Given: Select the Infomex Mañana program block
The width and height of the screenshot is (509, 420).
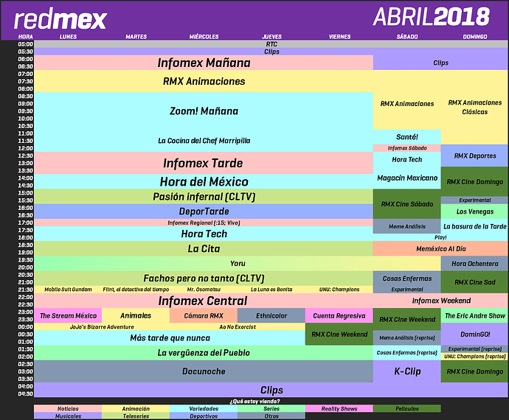Looking at the screenshot, I should pyautogui.click(x=204, y=63).
